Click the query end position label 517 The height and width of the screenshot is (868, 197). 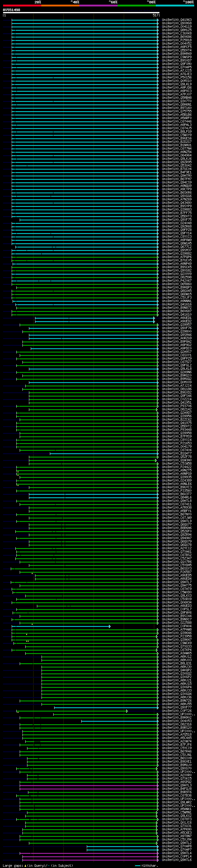pyautogui.click(x=155, y=15)
